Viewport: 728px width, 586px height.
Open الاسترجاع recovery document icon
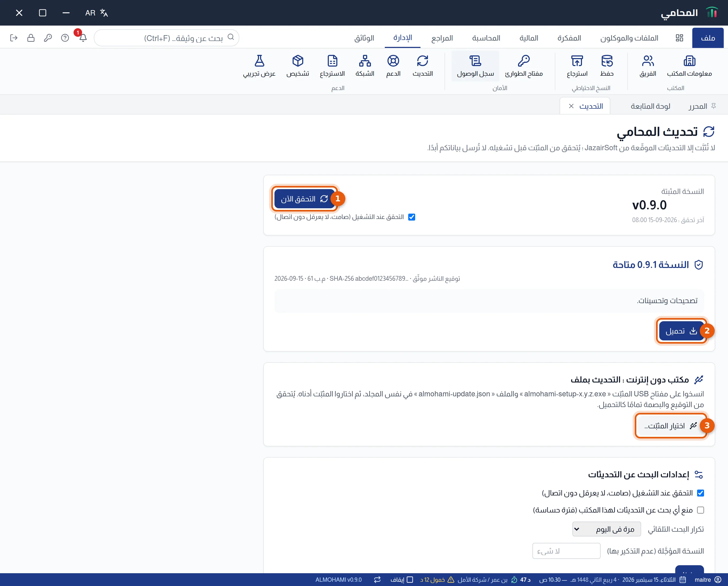(332, 66)
